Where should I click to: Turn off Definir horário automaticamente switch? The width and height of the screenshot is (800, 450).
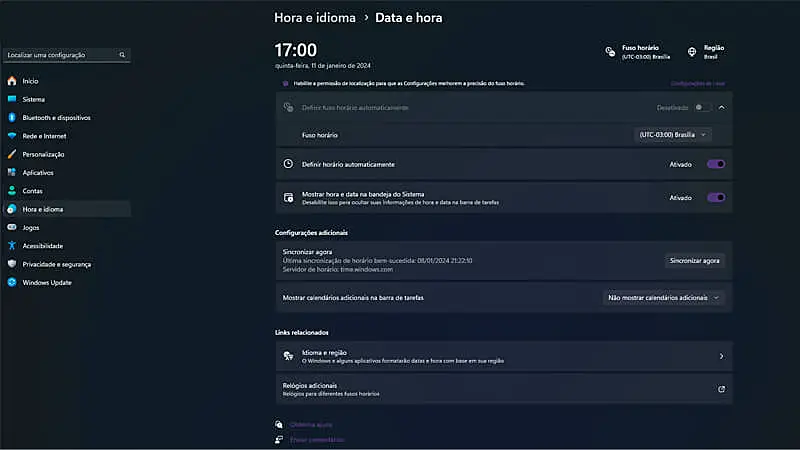[716, 164]
